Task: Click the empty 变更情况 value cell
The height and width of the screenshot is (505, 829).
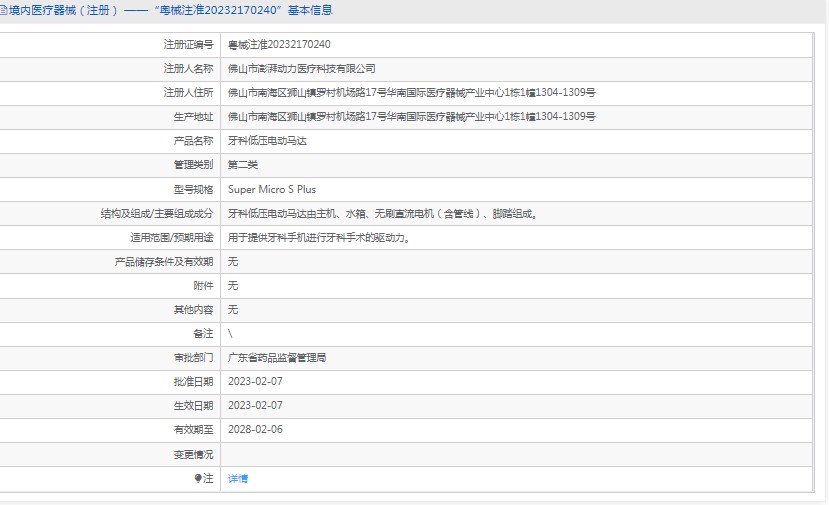Action: pos(516,454)
